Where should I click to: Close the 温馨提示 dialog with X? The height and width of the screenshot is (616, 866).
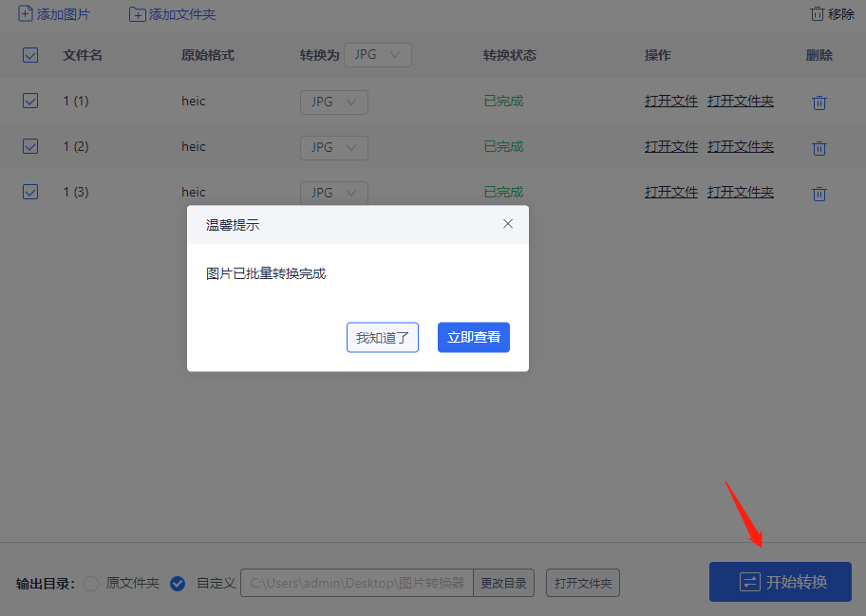(x=508, y=224)
